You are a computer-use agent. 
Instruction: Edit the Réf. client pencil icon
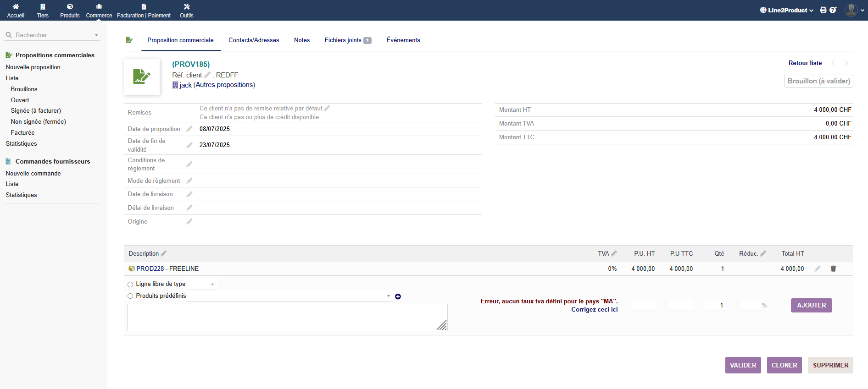[207, 75]
